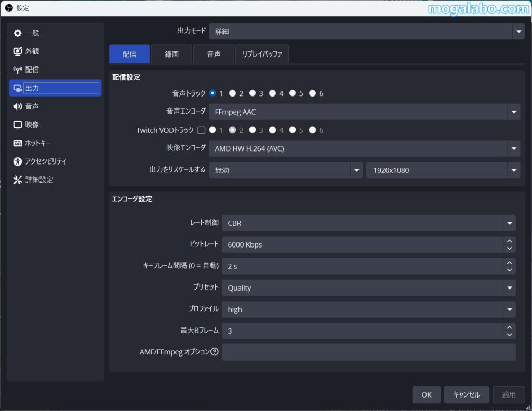Screen dimensions: 532x411
Task: Select Twitch VOD track 3 radio button
Action: [252, 130]
